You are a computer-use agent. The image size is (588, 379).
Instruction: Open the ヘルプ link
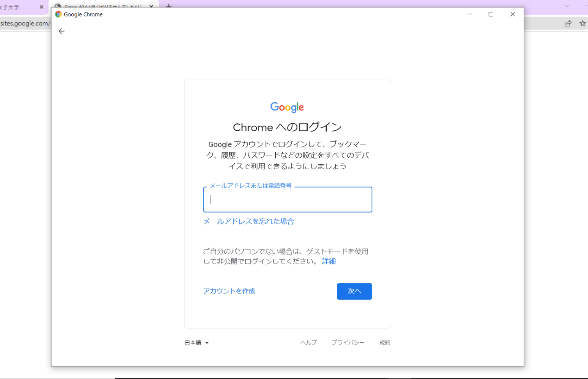[308, 343]
